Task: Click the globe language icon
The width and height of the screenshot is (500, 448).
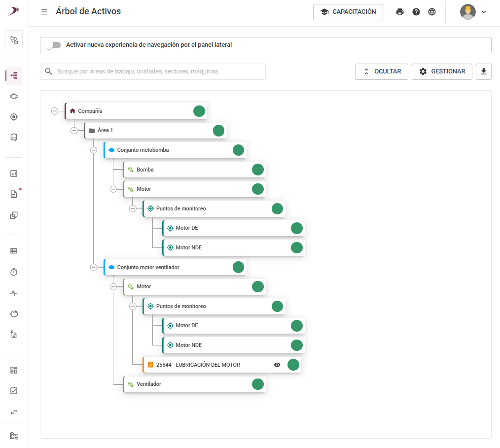Action: pyautogui.click(x=432, y=12)
